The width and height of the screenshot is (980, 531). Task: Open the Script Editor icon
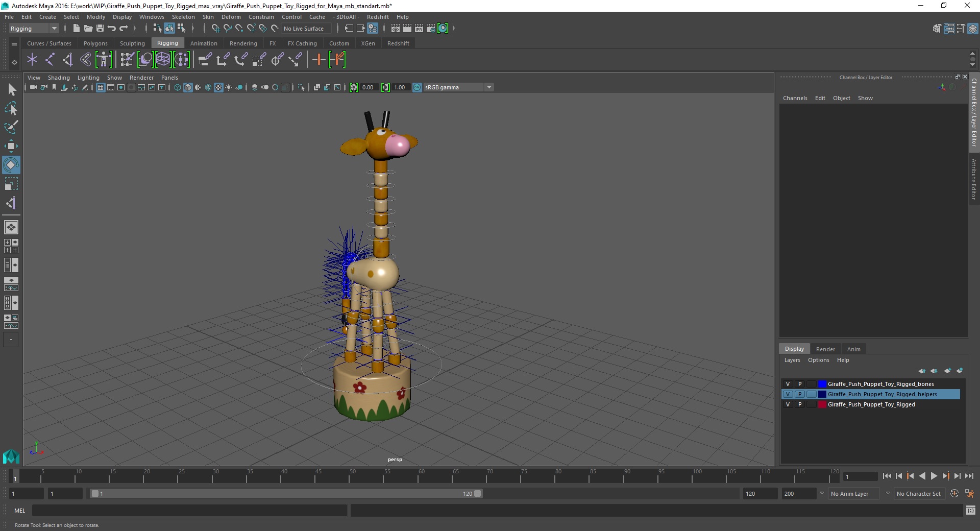tap(971, 510)
